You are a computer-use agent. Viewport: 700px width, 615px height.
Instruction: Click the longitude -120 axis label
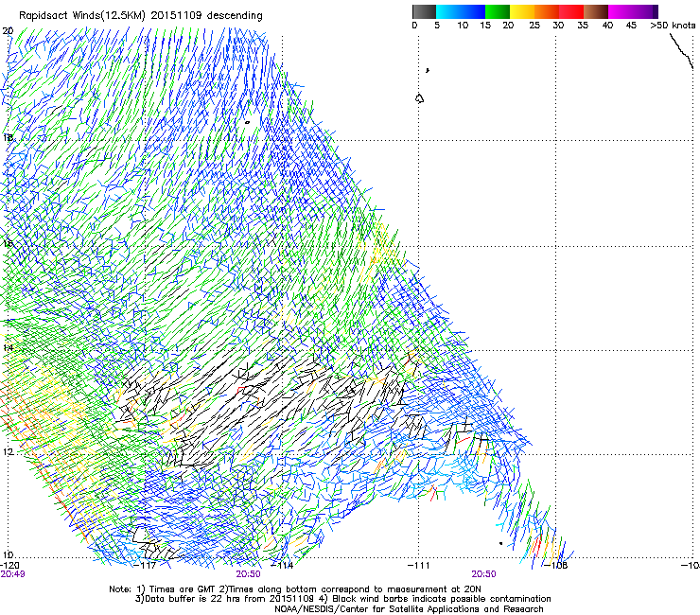pos(9,566)
